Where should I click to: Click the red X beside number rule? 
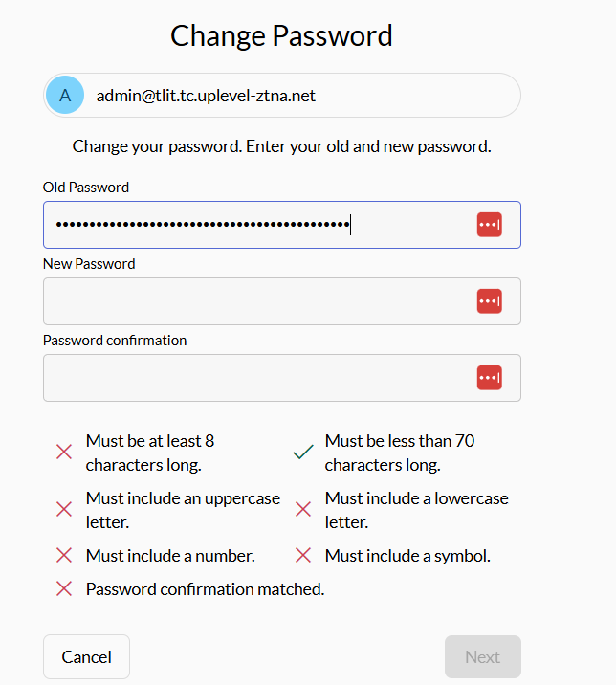point(64,555)
